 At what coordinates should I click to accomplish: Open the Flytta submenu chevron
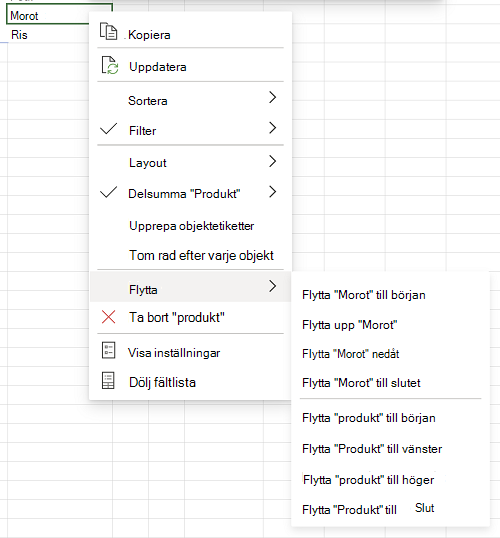coord(272,286)
